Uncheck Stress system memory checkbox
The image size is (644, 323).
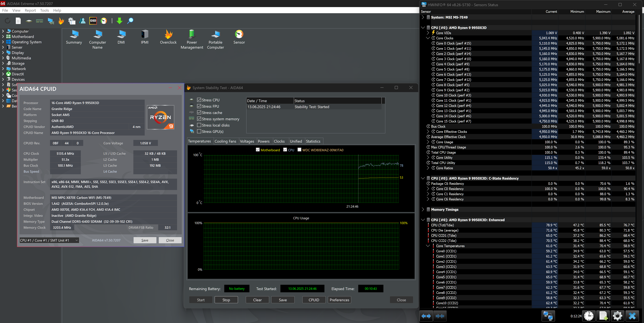click(199, 119)
